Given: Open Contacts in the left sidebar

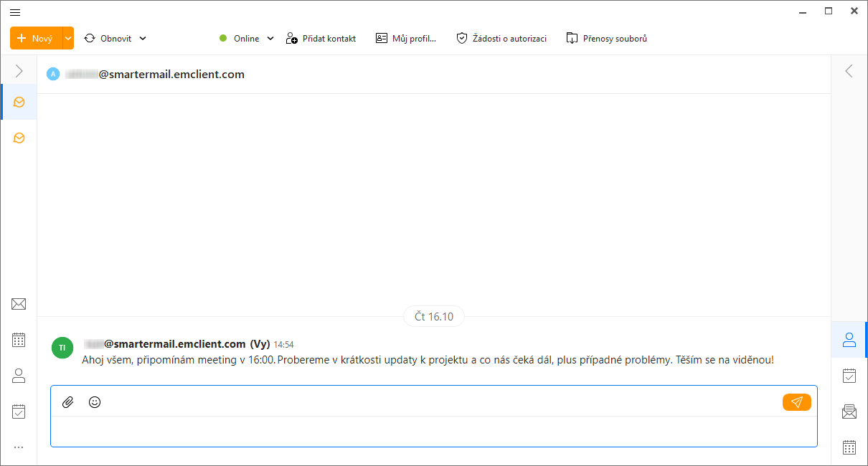Looking at the screenshot, I should [19, 376].
